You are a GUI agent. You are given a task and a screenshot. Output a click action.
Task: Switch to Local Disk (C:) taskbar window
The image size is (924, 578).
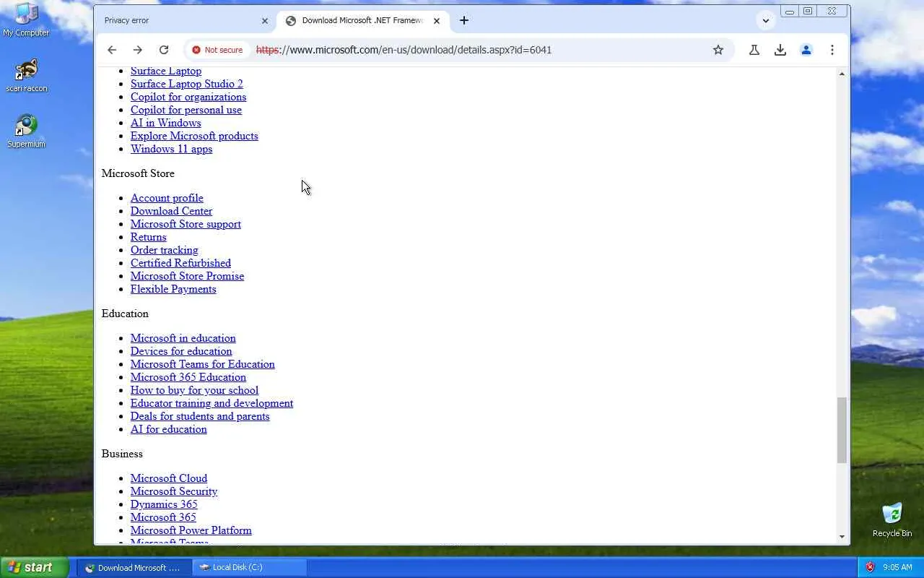click(250, 567)
